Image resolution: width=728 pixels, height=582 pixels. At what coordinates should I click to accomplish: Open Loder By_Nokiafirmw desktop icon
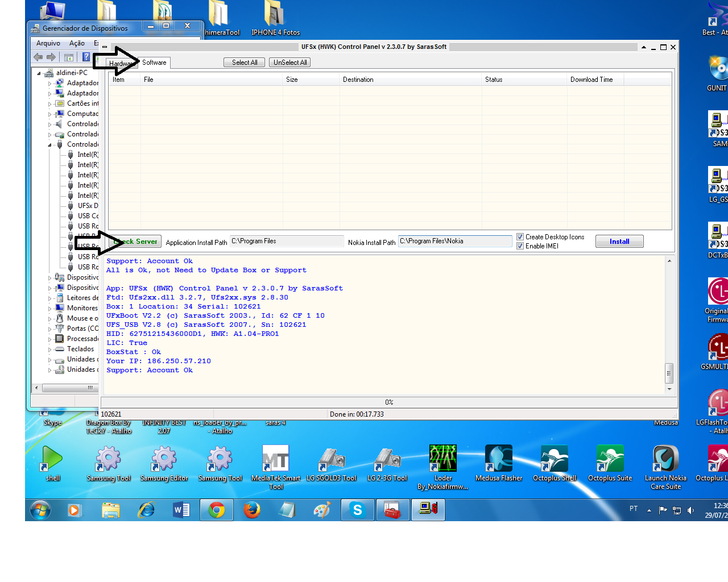443,467
